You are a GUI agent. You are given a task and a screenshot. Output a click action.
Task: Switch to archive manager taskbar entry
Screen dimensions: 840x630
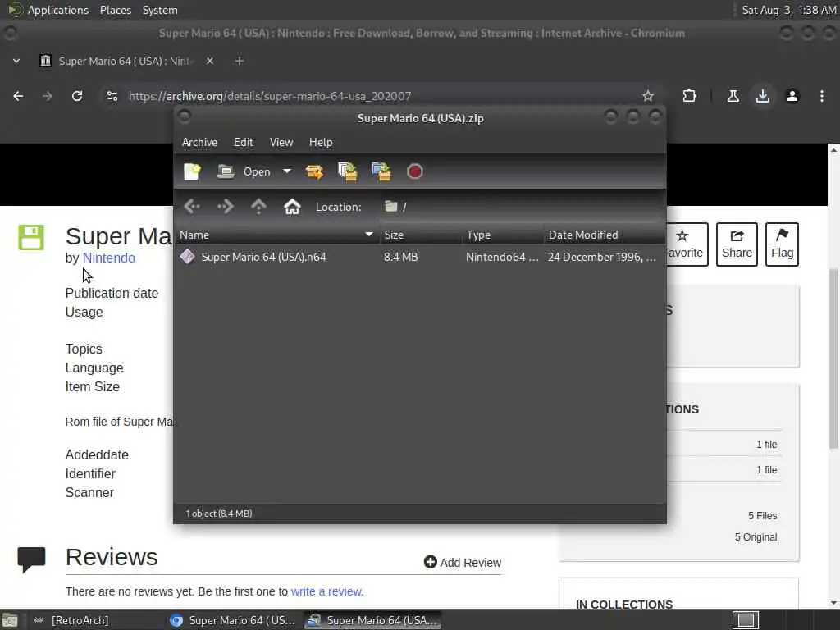coord(373,620)
